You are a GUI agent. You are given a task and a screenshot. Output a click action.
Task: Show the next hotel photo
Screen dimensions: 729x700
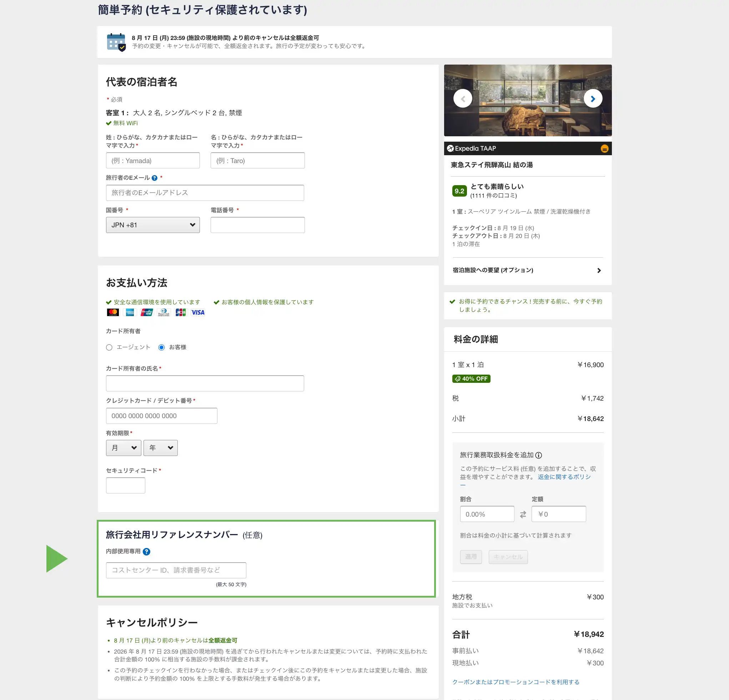(593, 98)
